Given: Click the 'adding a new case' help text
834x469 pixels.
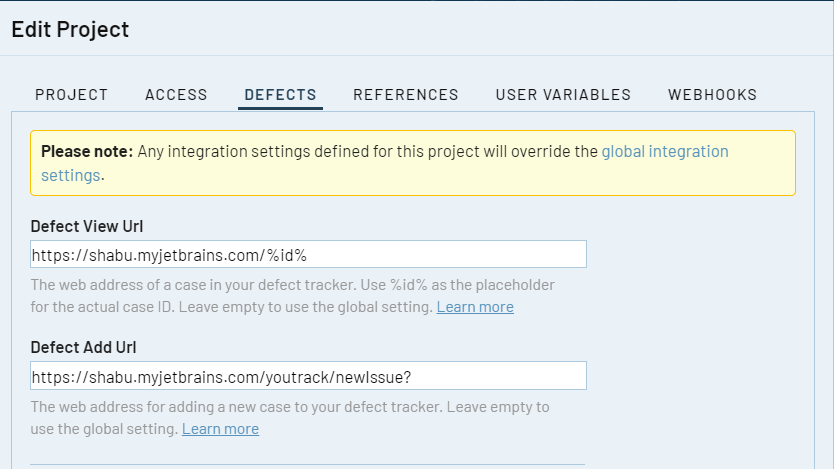Looking at the screenshot, I should click(x=290, y=407).
